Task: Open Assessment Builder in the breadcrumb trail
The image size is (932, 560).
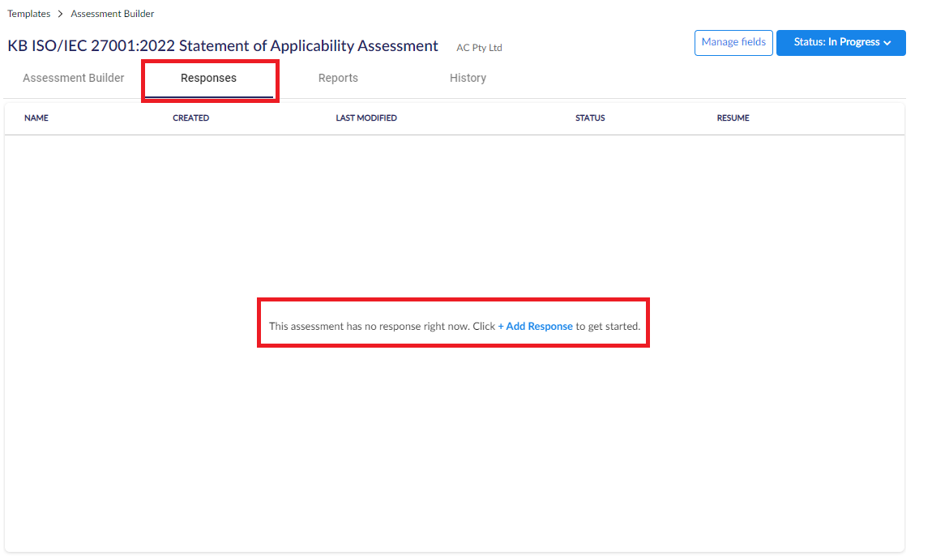Action: (112, 14)
